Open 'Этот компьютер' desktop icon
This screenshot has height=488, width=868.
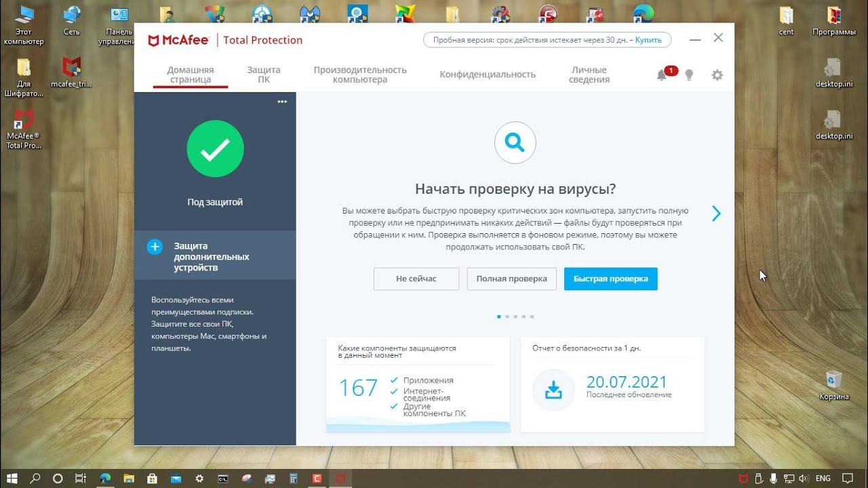click(x=23, y=25)
